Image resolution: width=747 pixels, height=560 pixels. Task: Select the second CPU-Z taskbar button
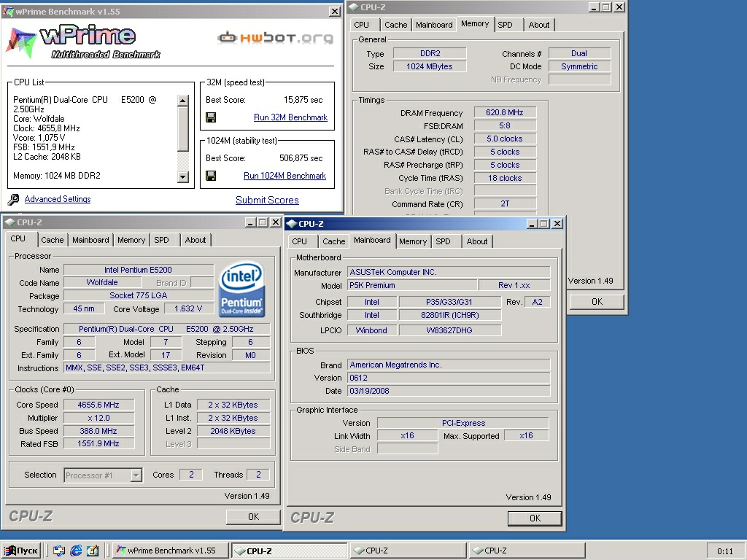tap(408, 551)
